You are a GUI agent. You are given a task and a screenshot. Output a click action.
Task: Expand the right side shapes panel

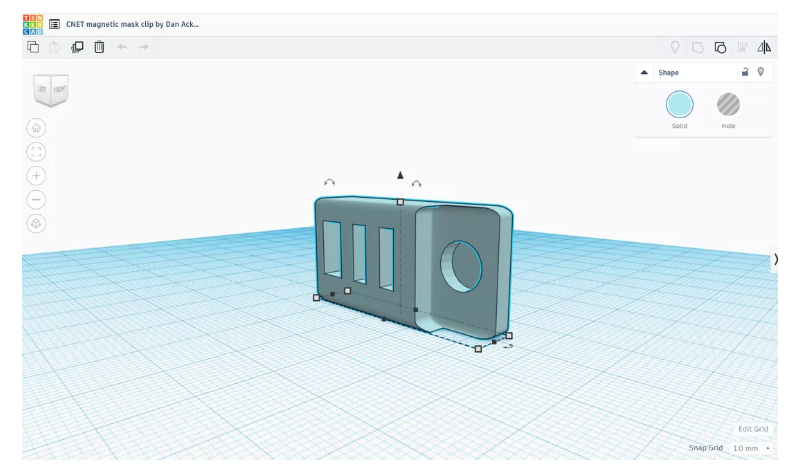pos(777,259)
